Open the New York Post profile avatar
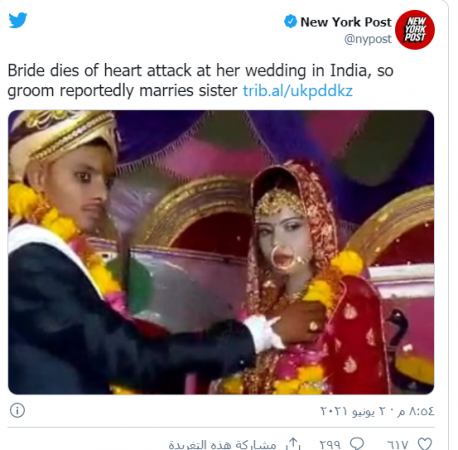Screen dimensions: 458x450 [415, 30]
